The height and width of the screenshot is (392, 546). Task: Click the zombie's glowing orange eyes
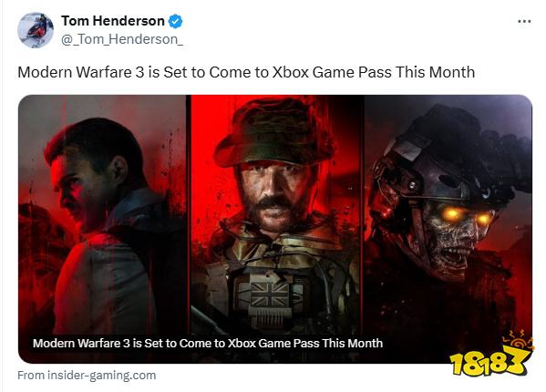coord(467,216)
